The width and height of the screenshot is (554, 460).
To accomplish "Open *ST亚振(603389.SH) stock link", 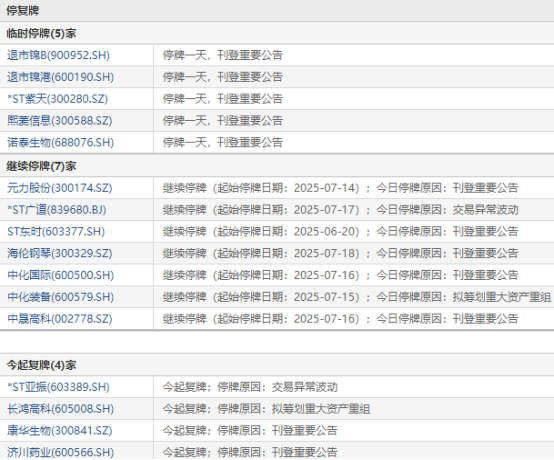I will point(58,387).
